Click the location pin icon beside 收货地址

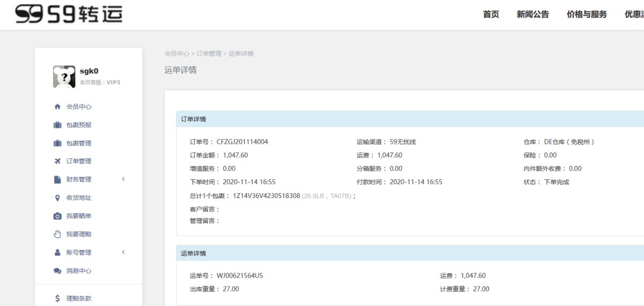[x=57, y=198]
